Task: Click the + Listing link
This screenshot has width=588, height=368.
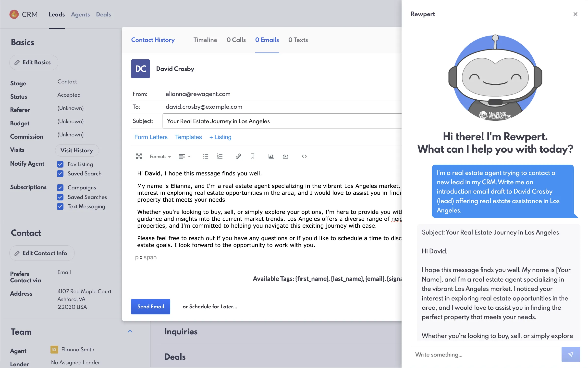Action: tap(220, 137)
